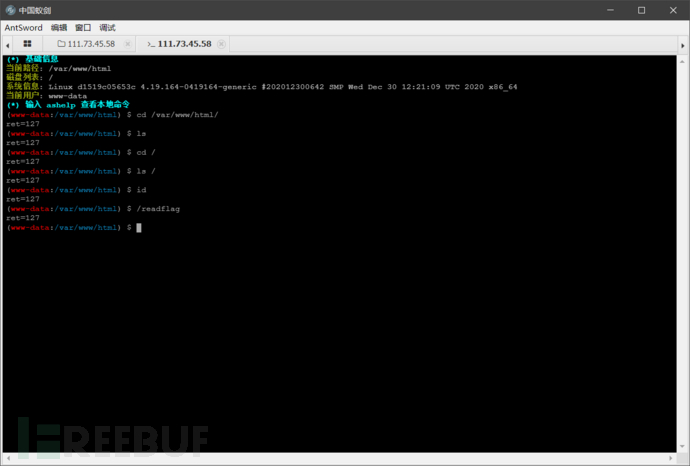
Task: Click the 输入 ashelp 查看本地命令 hint line
Action: point(68,105)
